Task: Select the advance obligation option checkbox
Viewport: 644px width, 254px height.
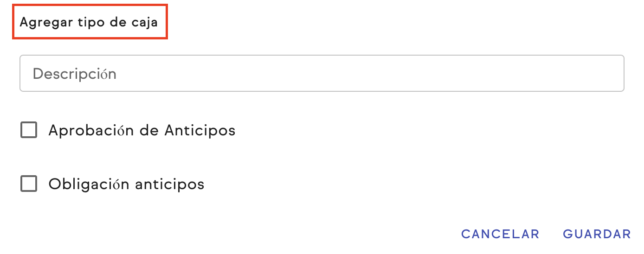Action: coord(29,184)
